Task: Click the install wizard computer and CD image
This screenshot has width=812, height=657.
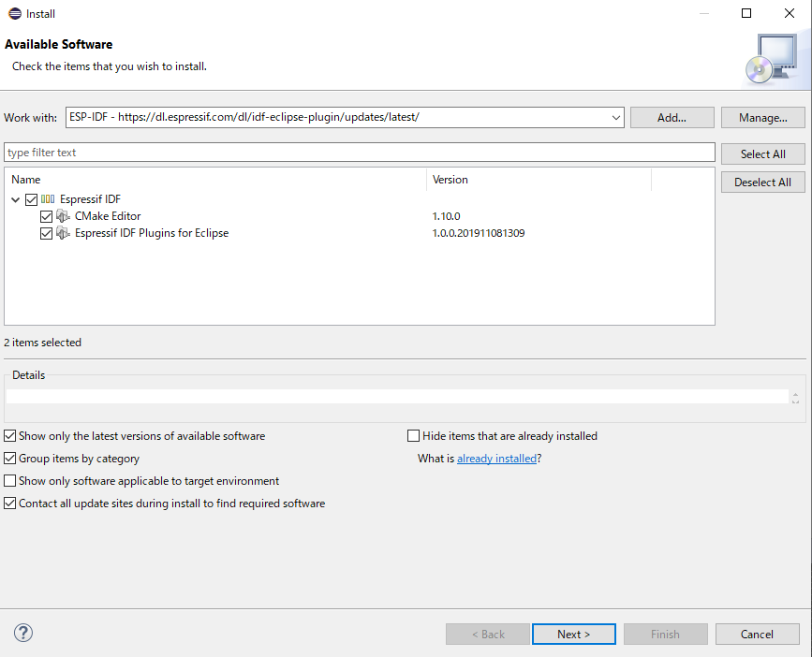Action: tap(772, 58)
